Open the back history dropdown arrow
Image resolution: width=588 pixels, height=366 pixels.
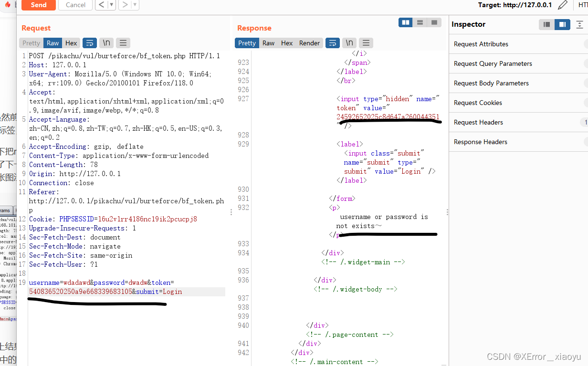coord(111,5)
